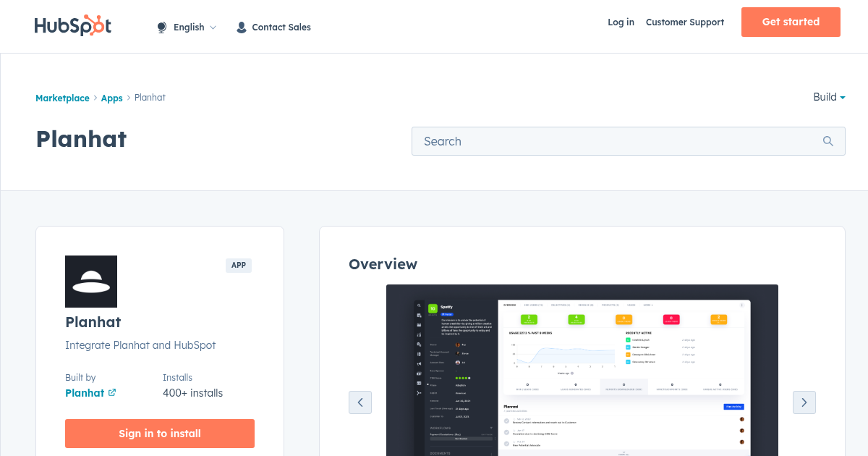Image resolution: width=868 pixels, height=456 pixels.
Task: Click the APP badge label
Action: tap(239, 266)
